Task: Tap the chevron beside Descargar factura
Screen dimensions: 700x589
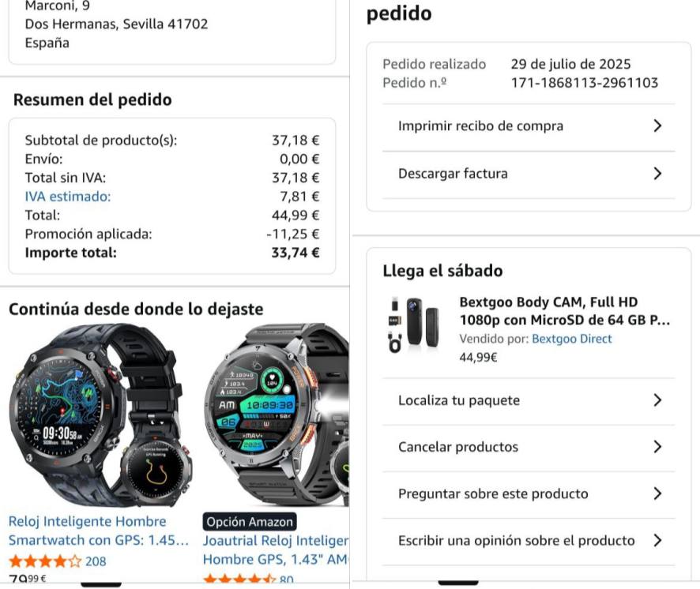Action: coord(657,173)
